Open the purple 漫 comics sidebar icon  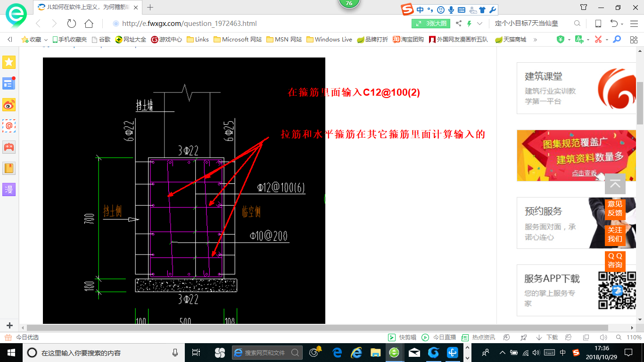tap(9, 189)
